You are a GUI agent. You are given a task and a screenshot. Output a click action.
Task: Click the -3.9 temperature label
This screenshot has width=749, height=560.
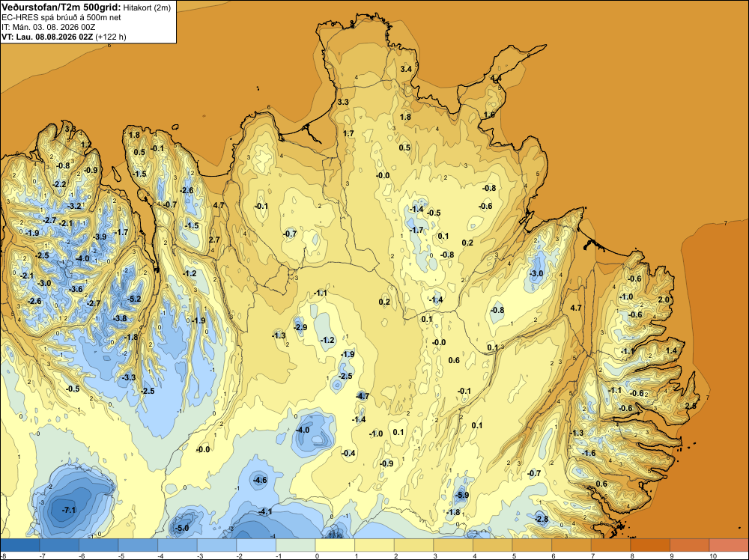point(100,237)
